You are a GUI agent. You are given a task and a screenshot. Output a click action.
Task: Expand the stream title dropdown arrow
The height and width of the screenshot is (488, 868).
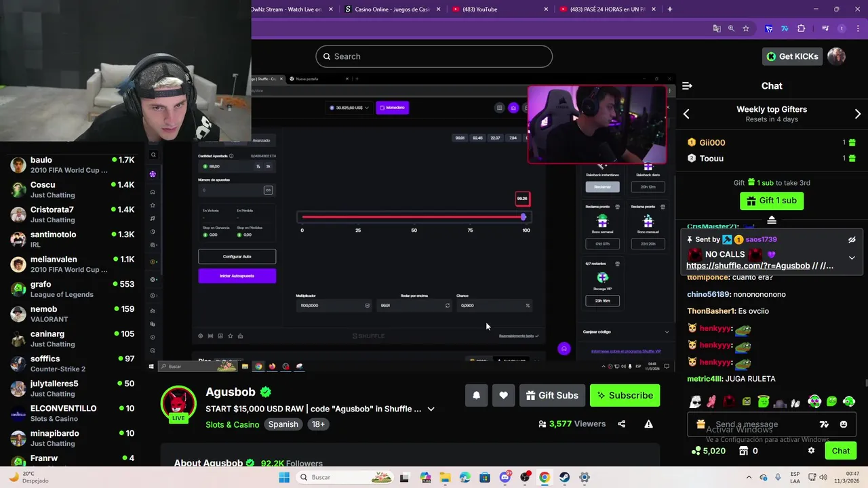431,409
